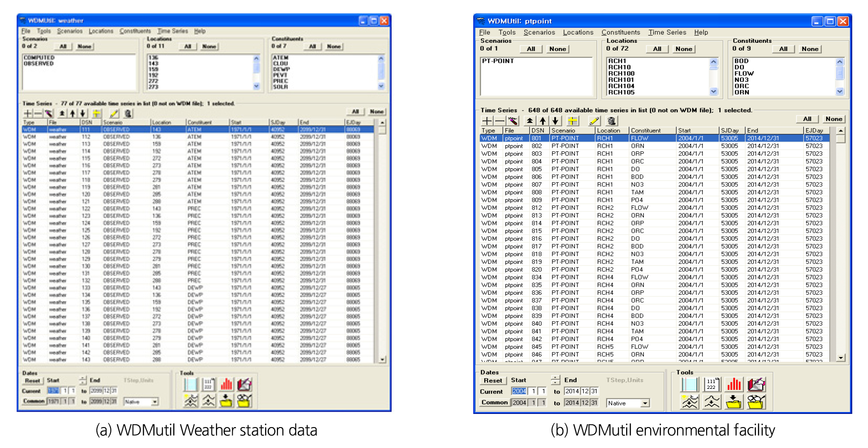Click the Start date spinner arrows in ptpoint
Viewport: 868px width, 448px height.
click(555, 380)
